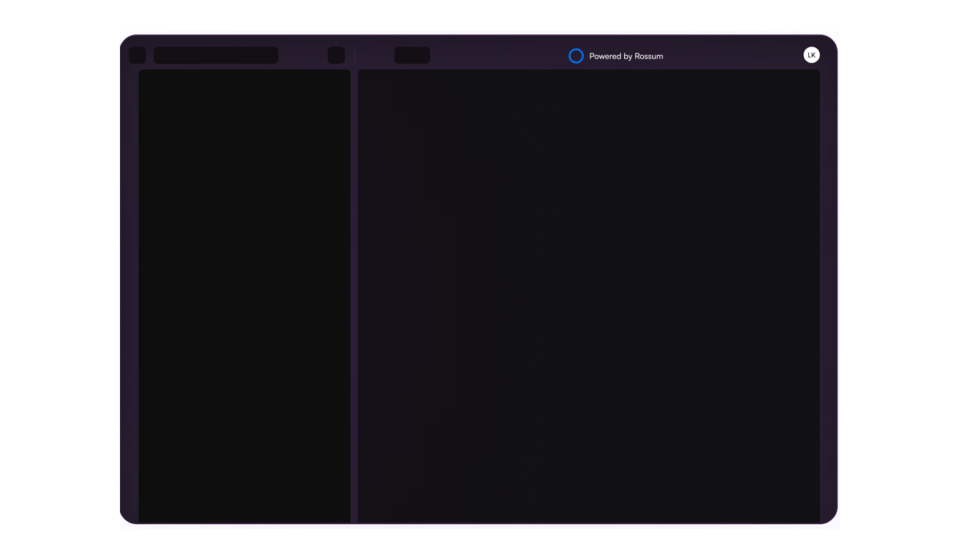Click the top edge of the right panel
The height and width of the screenshot is (560, 960).
click(588, 71)
